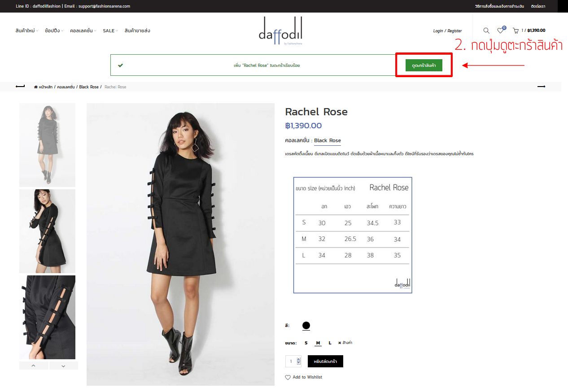Click the ฿1,390.00 product price
This screenshot has height=392, width=568.
click(x=303, y=126)
